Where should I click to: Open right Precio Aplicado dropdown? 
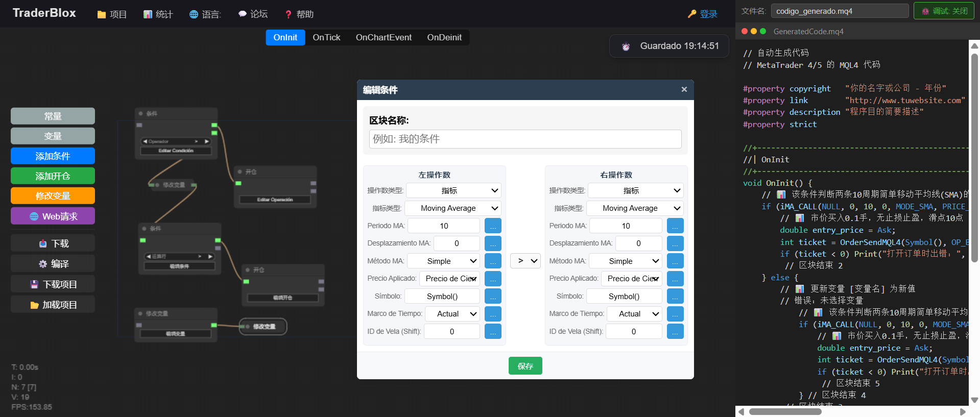coord(632,279)
